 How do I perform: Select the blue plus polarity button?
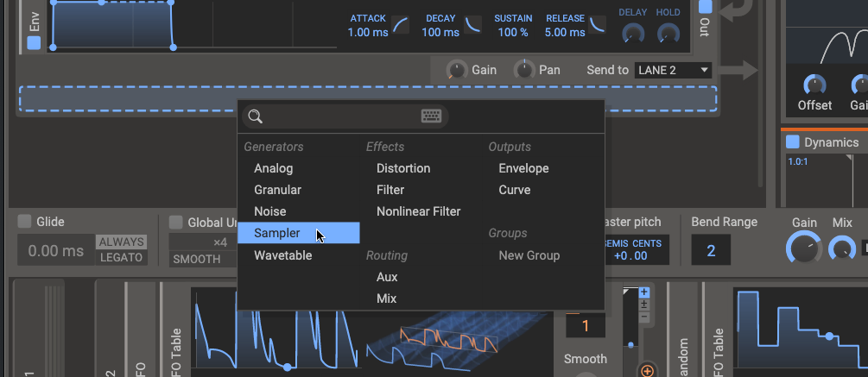(643, 292)
